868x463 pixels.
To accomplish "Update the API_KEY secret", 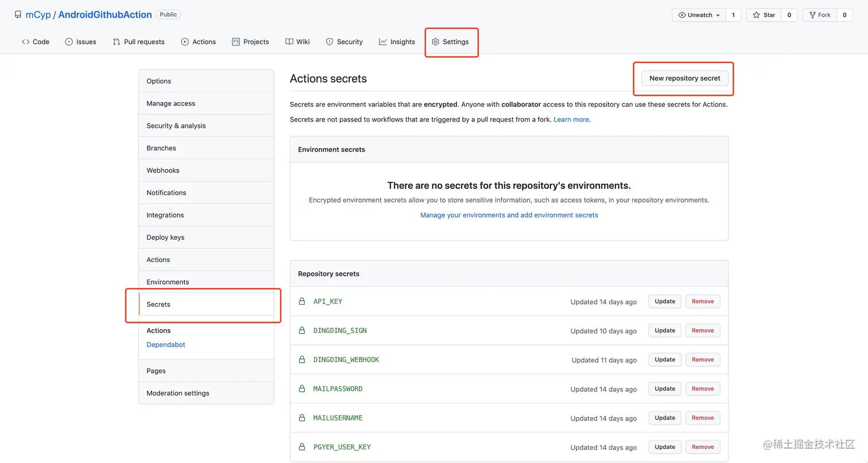I will [x=665, y=301].
